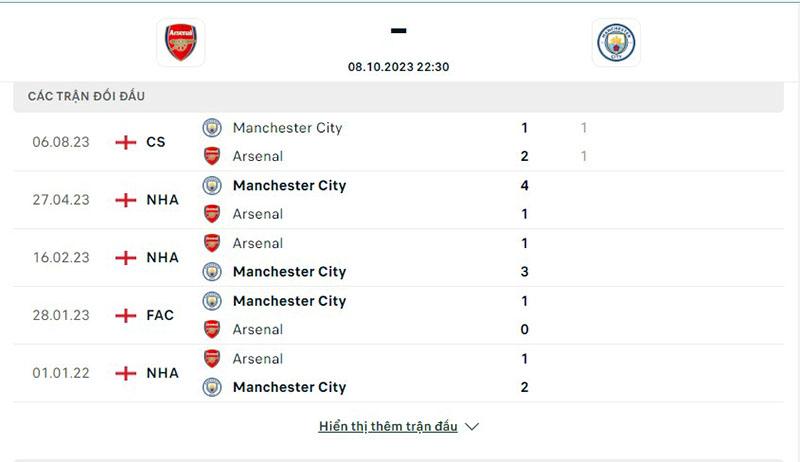Click Arsenal name in 01.01.22 match
This screenshot has width=800, height=462.
(258, 359)
